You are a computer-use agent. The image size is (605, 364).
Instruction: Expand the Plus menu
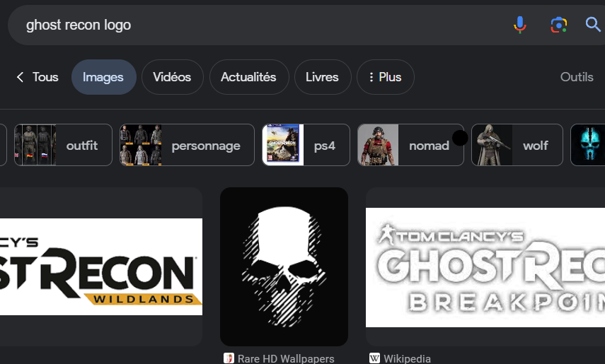point(386,77)
